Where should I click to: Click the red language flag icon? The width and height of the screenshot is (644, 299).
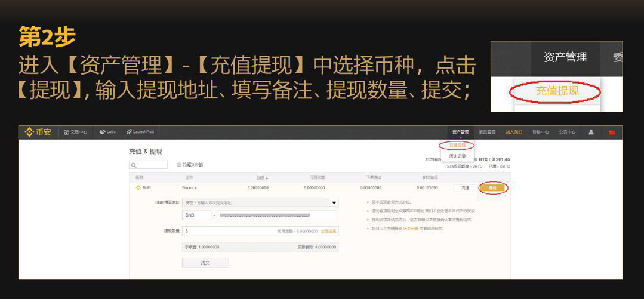[612, 132]
